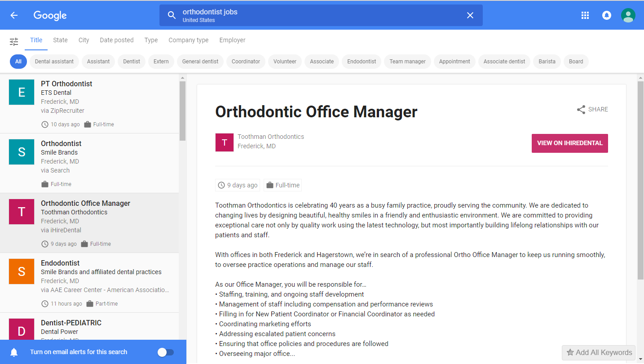The width and height of the screenshot is (644, 364).
Task: Select the Title filter tab
Action: pos(36,40)
